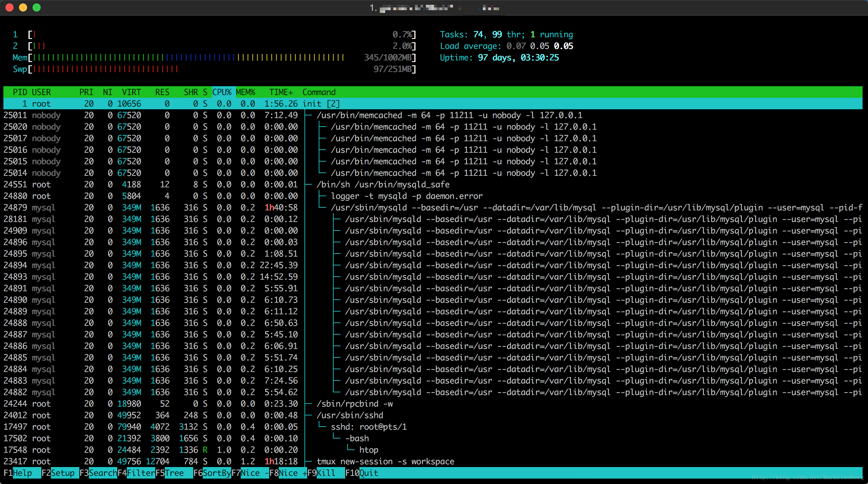868x484 pixels.
Task: Select the htop process row
Action: pyautogui.click(x=369, y=450)
